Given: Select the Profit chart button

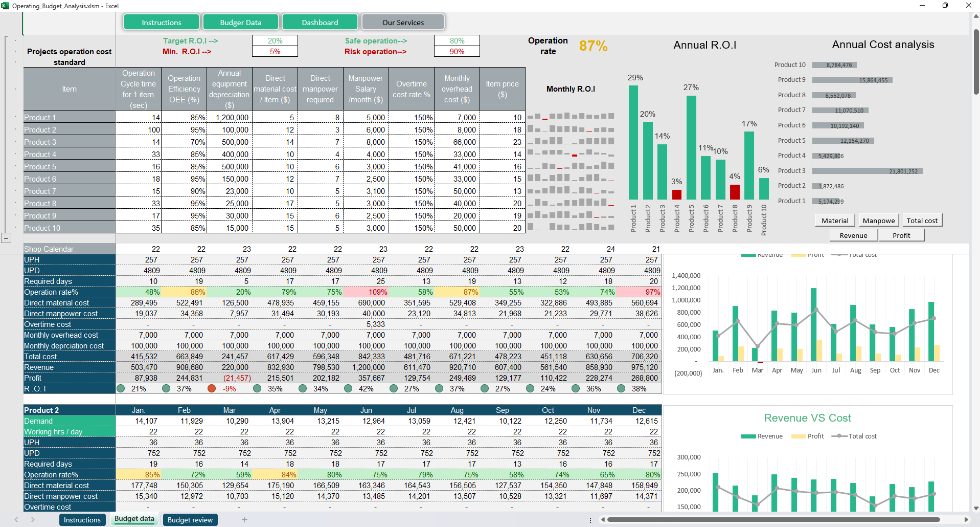Looking at the screenshot, I should [x=901, y=235].
